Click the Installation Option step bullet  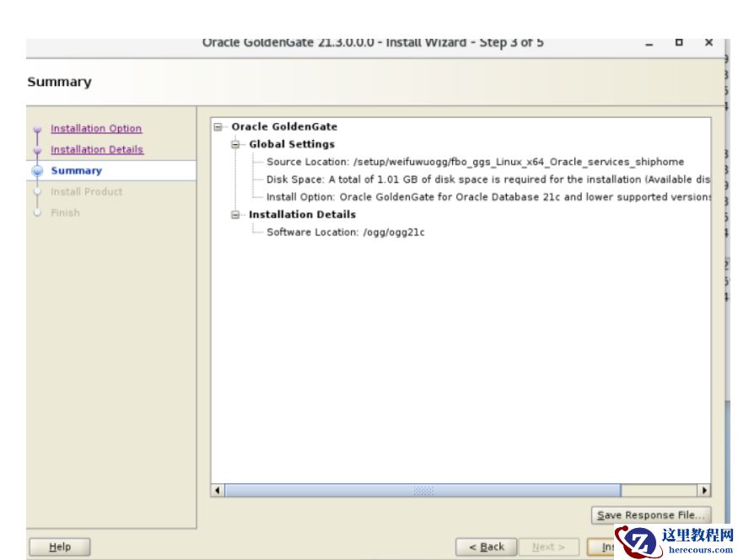click(38, 129)
